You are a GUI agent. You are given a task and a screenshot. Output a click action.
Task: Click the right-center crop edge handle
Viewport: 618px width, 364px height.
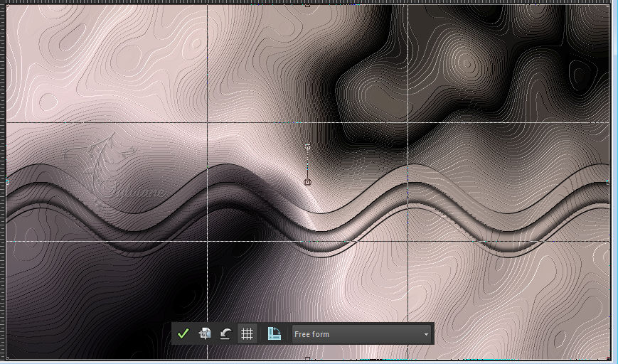pos(609,182)
